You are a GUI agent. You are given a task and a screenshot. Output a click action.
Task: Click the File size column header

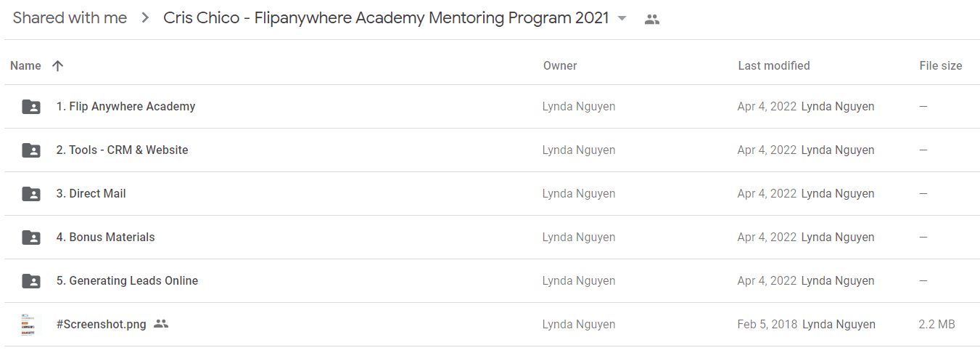(941, 65)
